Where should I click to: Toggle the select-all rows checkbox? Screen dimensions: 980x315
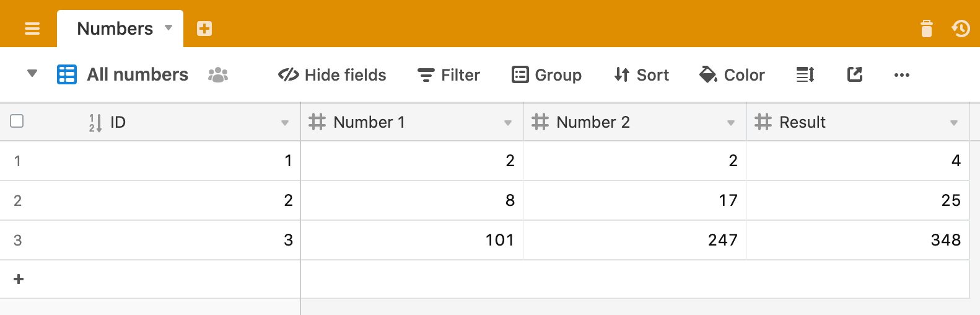(x=17, y=121)
